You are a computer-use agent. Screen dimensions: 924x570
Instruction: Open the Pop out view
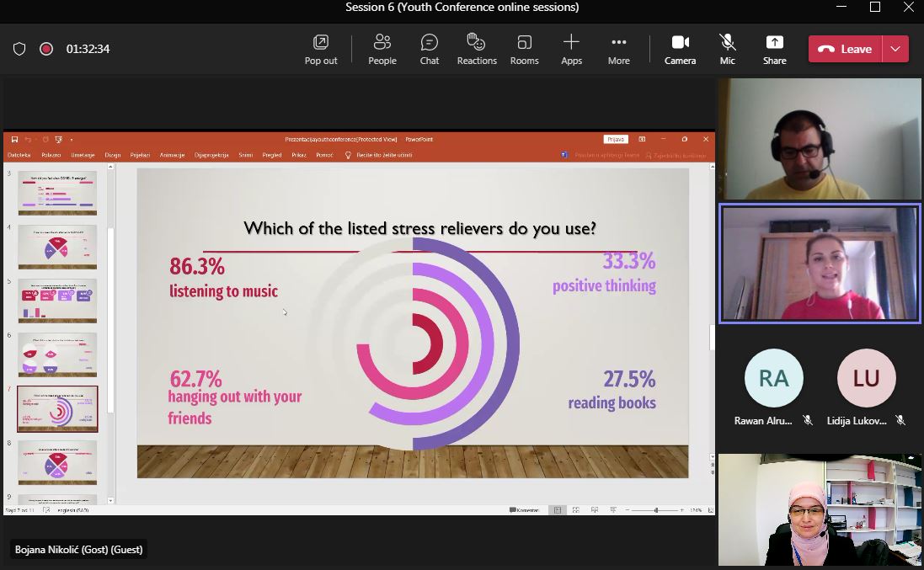coord(320,49)
